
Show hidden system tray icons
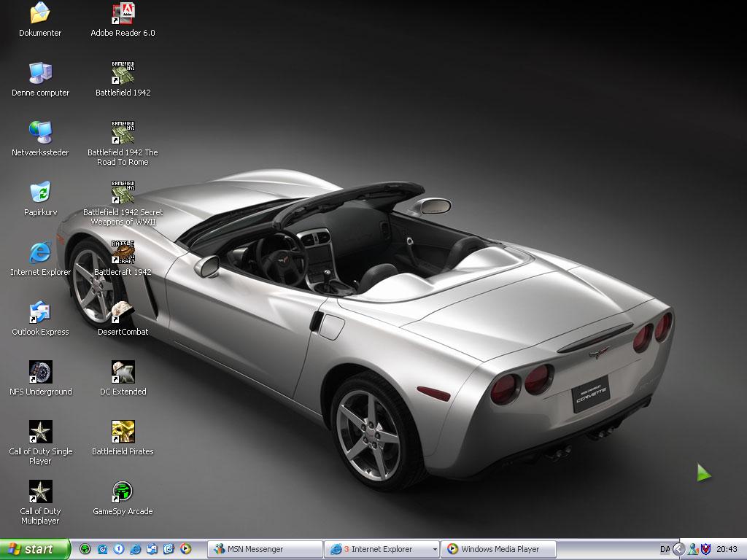678,549
